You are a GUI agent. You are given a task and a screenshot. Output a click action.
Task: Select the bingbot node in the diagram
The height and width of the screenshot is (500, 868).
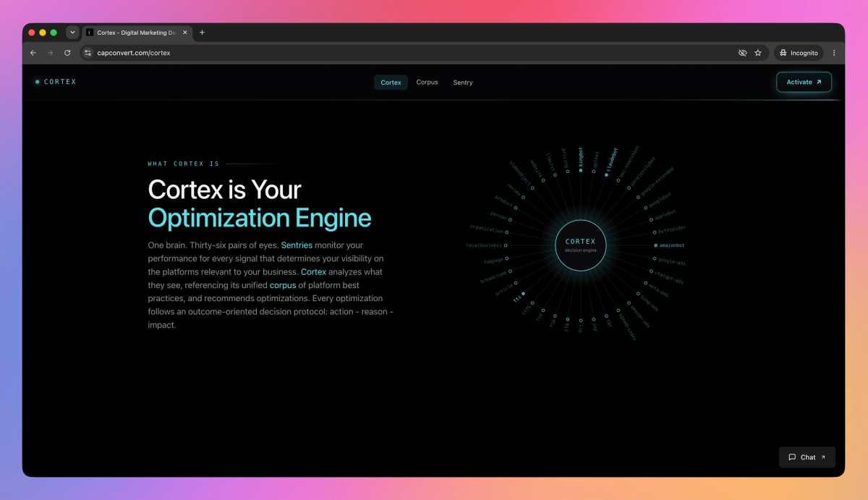click(581, 161)
